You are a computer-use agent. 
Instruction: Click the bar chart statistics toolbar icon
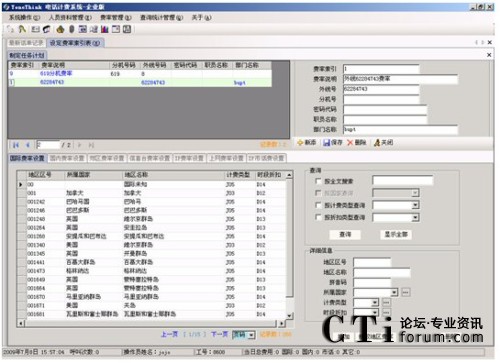pos(104,30)
